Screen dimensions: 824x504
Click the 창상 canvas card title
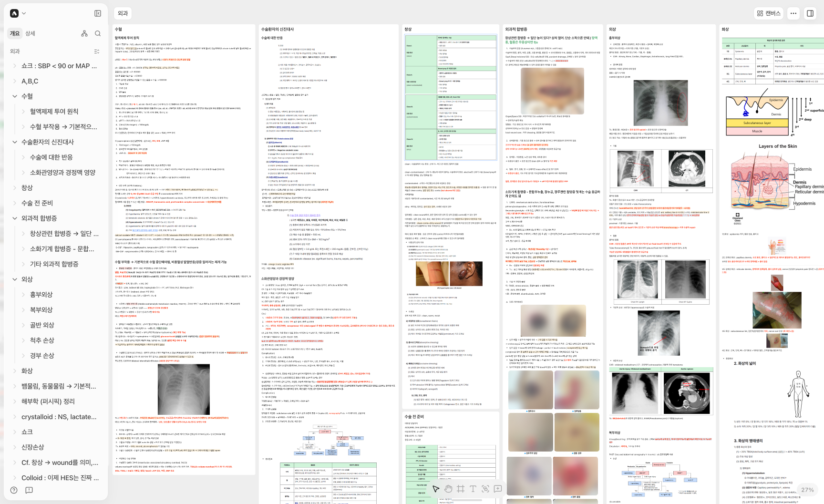tap(408, 29)
